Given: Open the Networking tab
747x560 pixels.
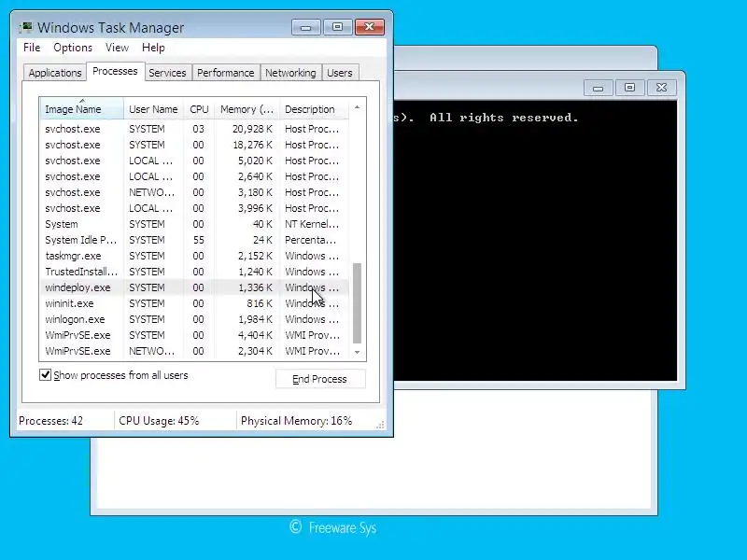Looking at the screenshot, I should pos(290,73).
